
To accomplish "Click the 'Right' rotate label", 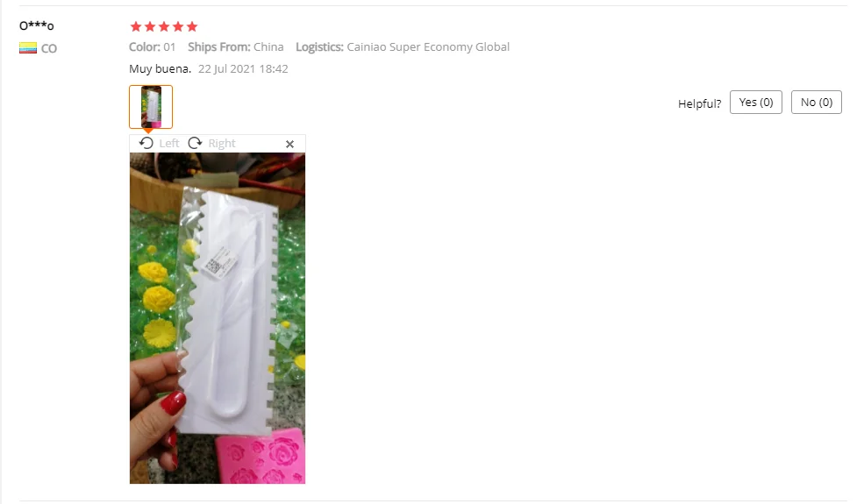I will [222, 143].
